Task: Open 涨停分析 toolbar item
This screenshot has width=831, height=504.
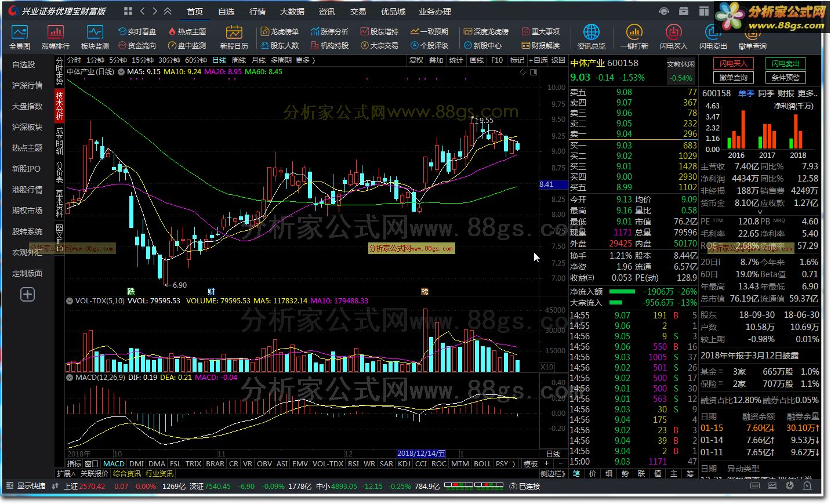Action: pos(329,31)
